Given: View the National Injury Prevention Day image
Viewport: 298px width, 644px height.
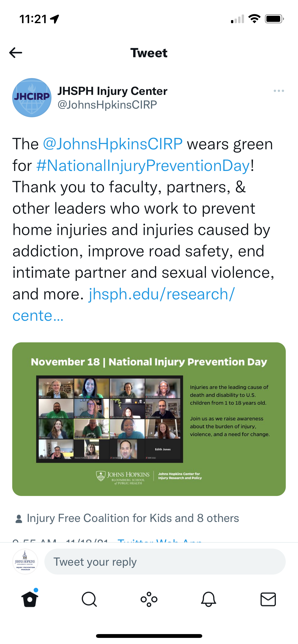Looking at the screenshot, I should pos(149,419).
